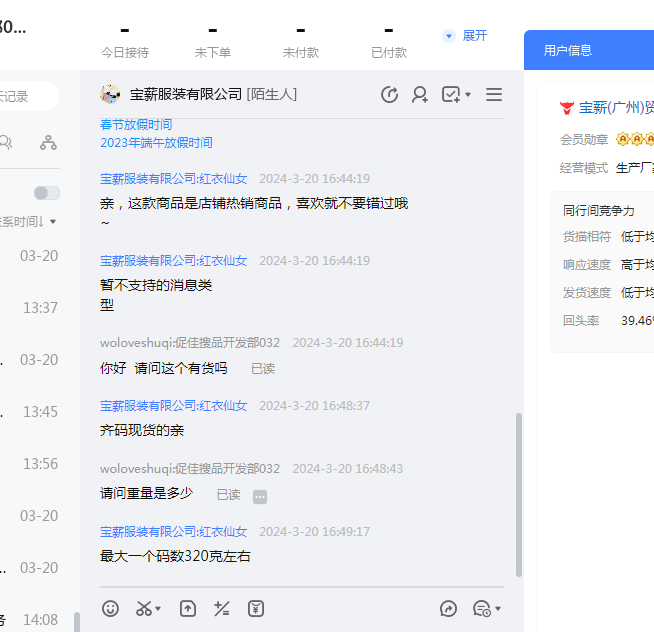The image size is (654, 632).
Task: Click the organization tree icon in sidebar
Action: 48,143
